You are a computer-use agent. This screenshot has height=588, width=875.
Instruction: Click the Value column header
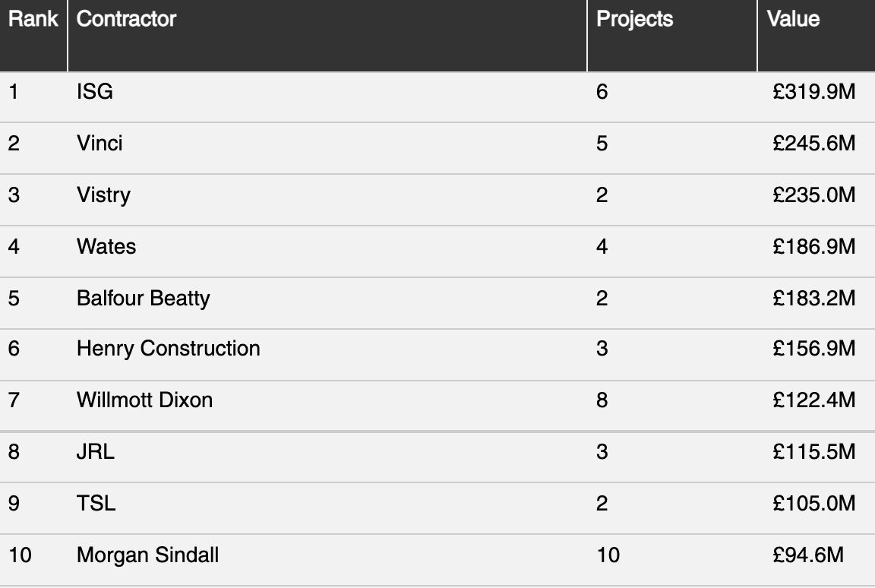(x=793, y=19)
